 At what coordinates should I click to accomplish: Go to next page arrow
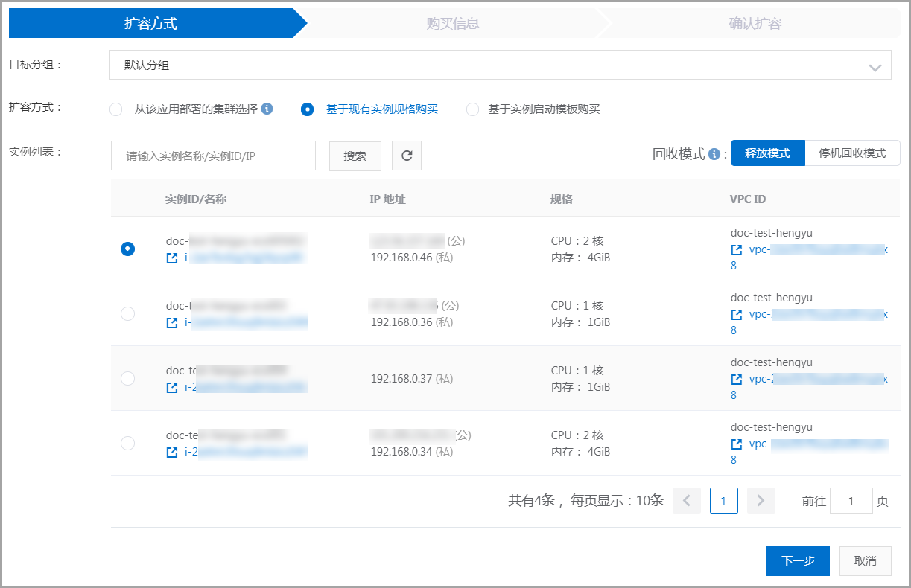click(x=761, y=501)
